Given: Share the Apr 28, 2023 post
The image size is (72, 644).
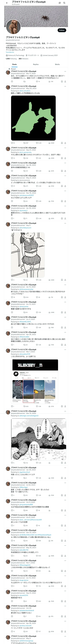Looking at the screenshot, I should click(65, 171).
